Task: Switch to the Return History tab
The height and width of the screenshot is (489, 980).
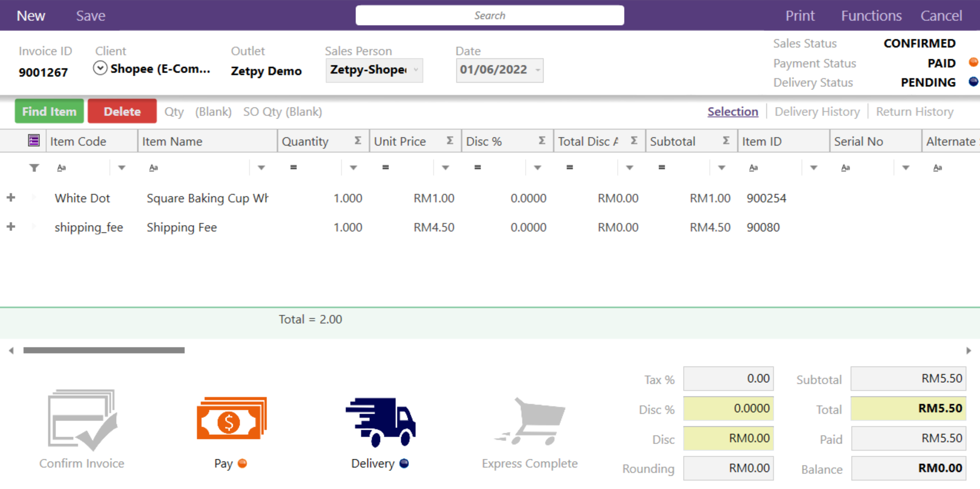Action: click(x=915, y=111)
